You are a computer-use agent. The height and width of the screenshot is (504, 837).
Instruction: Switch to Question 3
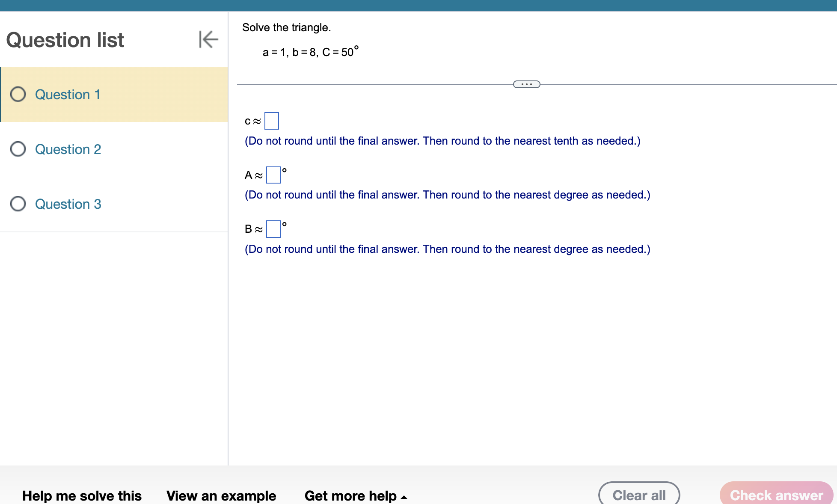(68, 204)
